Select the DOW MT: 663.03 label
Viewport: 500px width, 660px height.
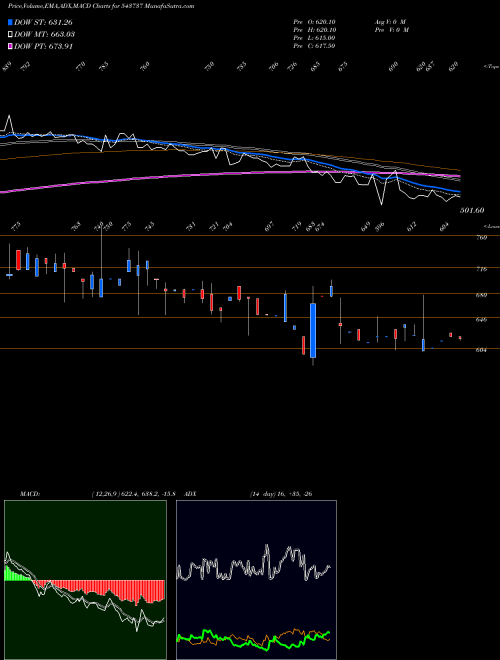pos(44,35)
